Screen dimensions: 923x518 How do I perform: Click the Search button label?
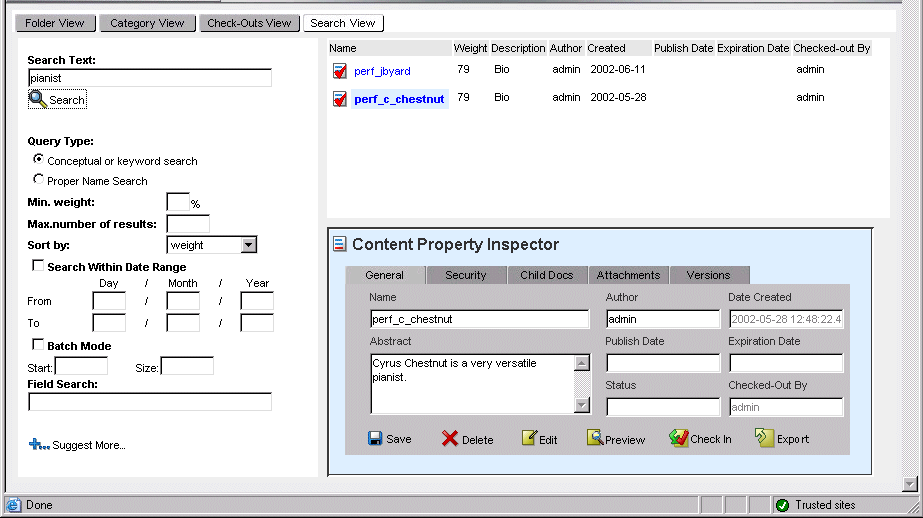(x=67, y=100)
